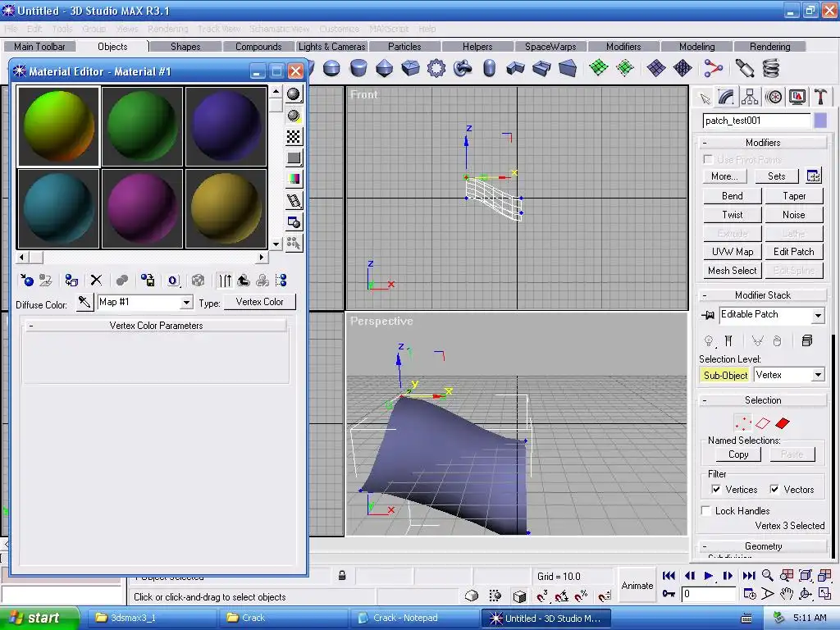Apply the Taper modifier button
840x630 pixels.
794,196
